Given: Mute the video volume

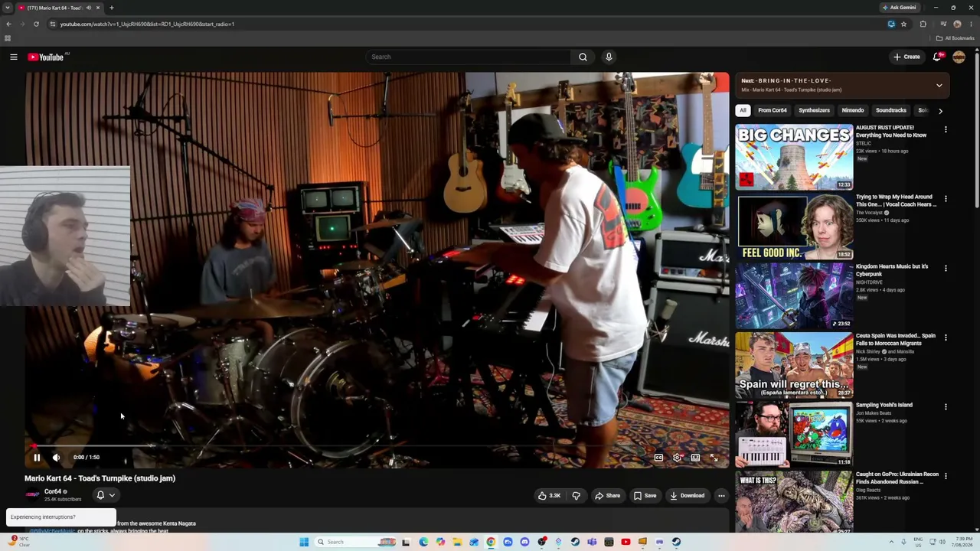Looking at the screenshot, I should [x=56, y=458].
